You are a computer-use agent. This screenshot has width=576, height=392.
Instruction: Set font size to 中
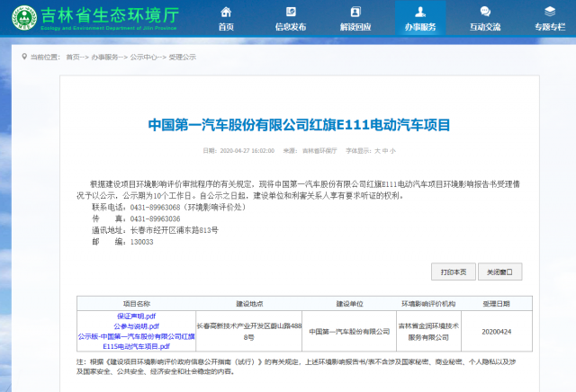point(385,151)
